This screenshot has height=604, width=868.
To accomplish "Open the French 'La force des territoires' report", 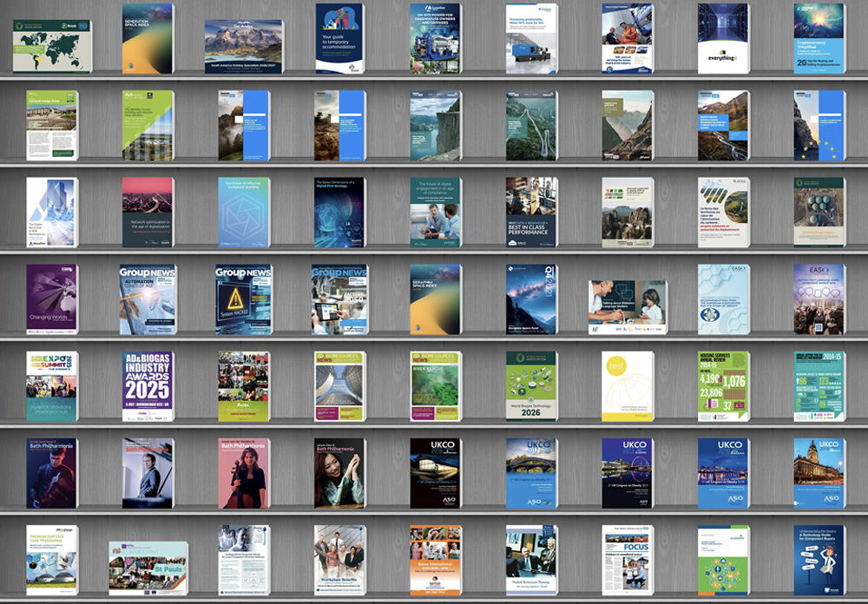I will [x=724, y=213].
